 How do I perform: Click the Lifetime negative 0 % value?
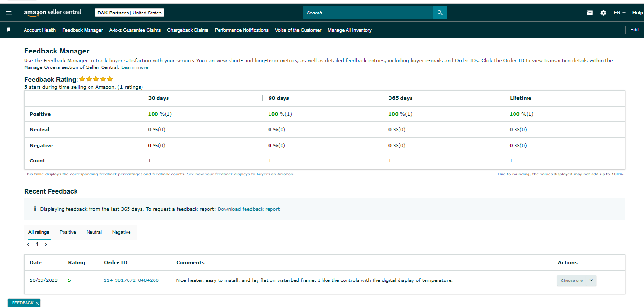pyautogui.click(x=518, y=146)
